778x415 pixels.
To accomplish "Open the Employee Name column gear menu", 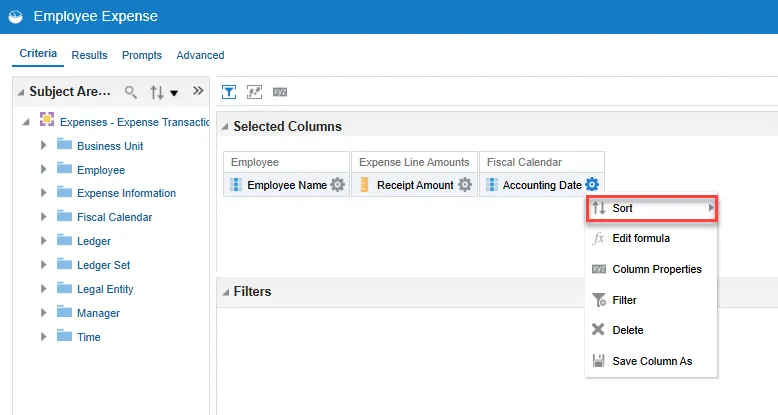I will (337, 185).
